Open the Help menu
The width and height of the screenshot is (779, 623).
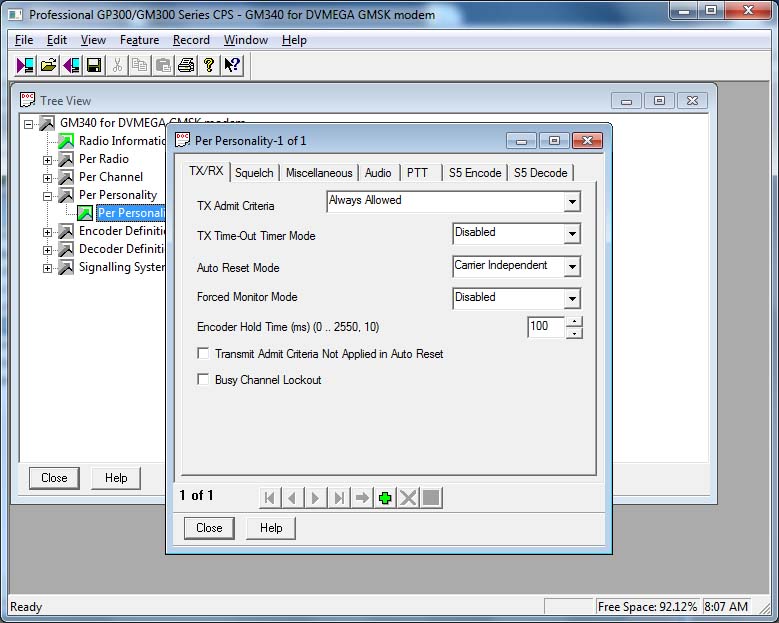point(294,40)
